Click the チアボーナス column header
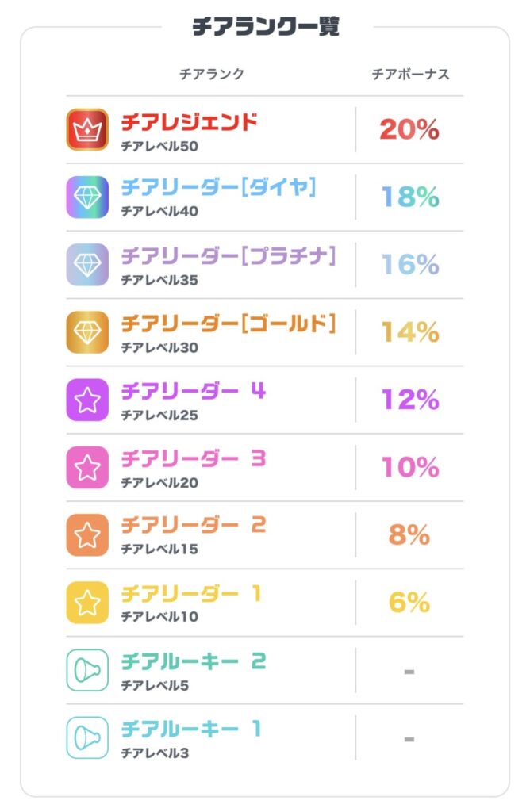The width and height of the screenshot is (530, 812). click(x=410, y=75)
